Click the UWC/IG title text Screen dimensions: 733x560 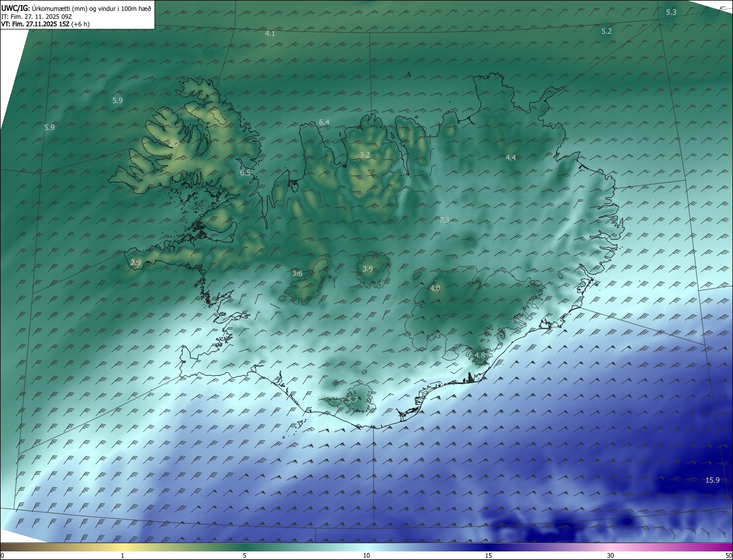tap(15, 8)
